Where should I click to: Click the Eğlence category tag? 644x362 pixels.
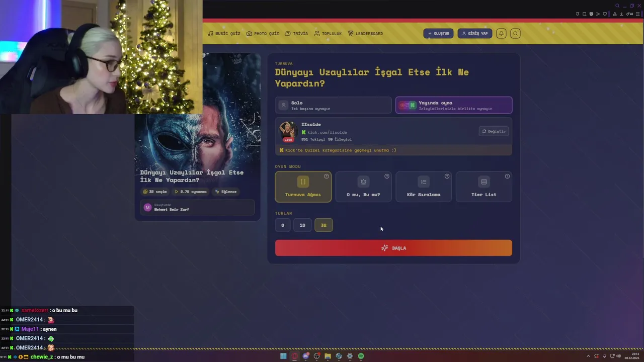coord(226,192)
